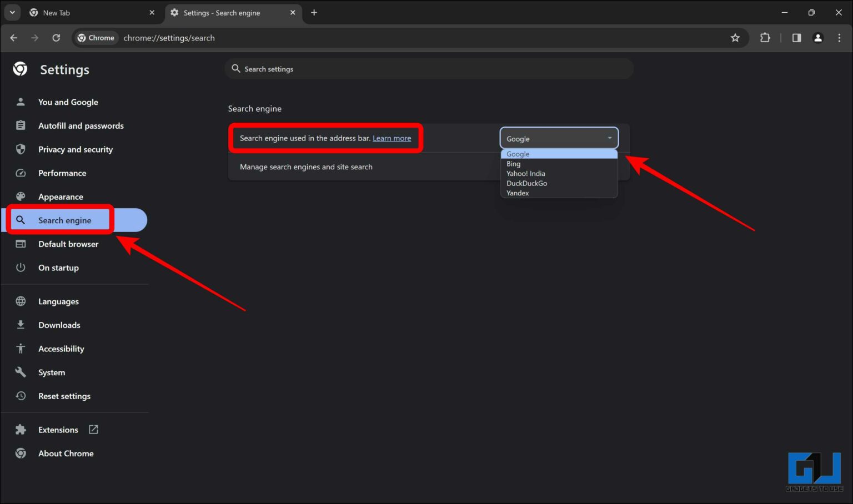Click the side panel toggle icon

click(796, 38)
